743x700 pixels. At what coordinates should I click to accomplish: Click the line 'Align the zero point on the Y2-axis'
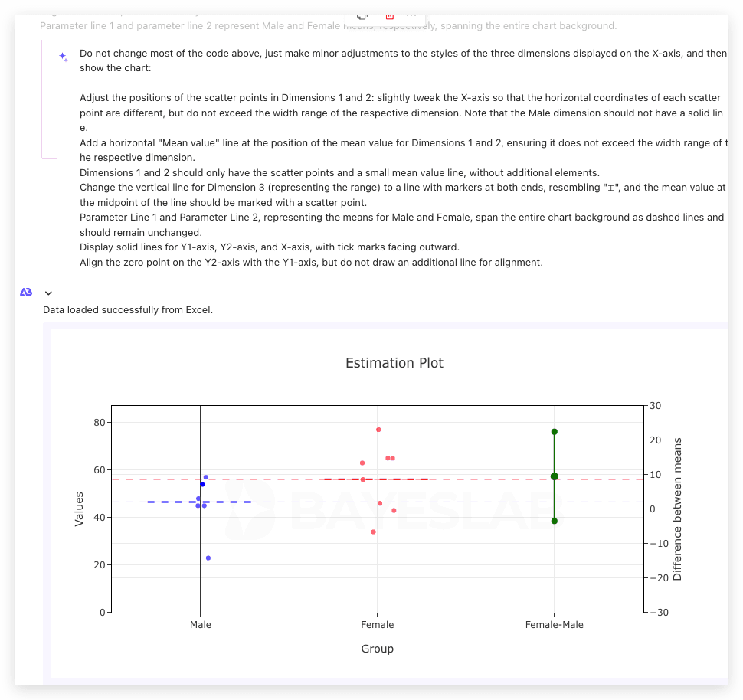click(311, 263)
